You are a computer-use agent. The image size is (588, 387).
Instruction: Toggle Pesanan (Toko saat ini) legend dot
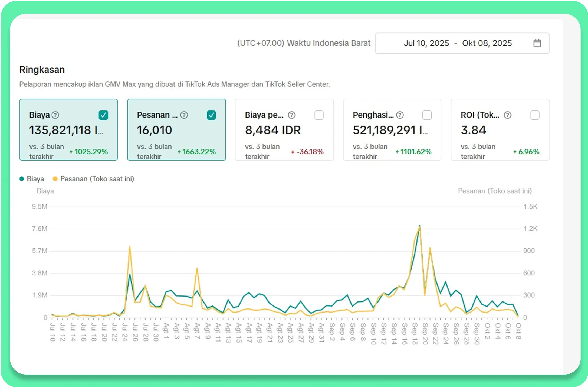tap(55, 179)
